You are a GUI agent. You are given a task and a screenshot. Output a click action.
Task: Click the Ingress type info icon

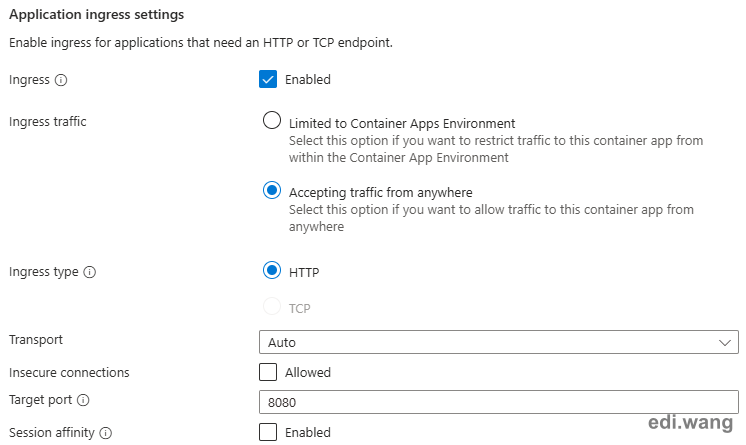[89, 272]
